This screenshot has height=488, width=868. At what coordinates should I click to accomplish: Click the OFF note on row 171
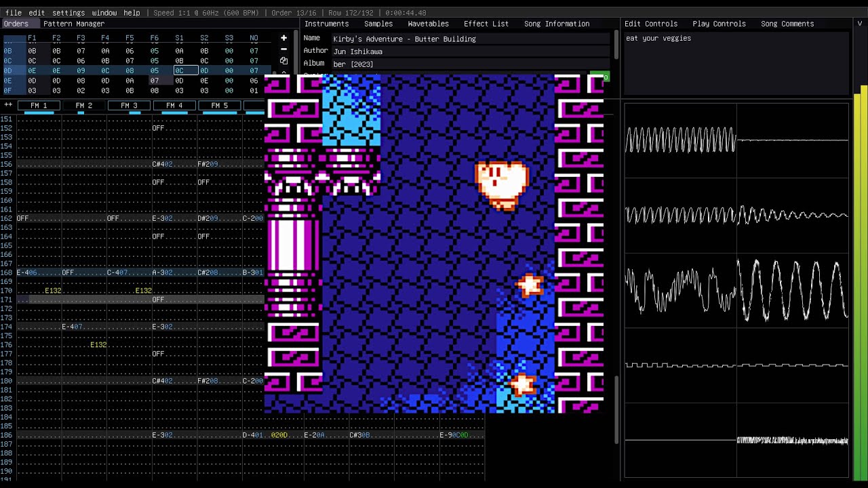(x=158, y=300)
